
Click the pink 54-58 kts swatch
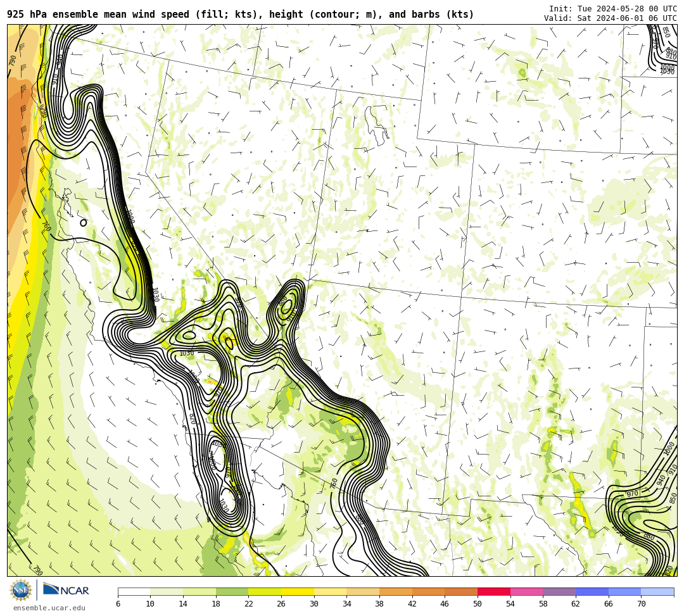pos(526,591)
